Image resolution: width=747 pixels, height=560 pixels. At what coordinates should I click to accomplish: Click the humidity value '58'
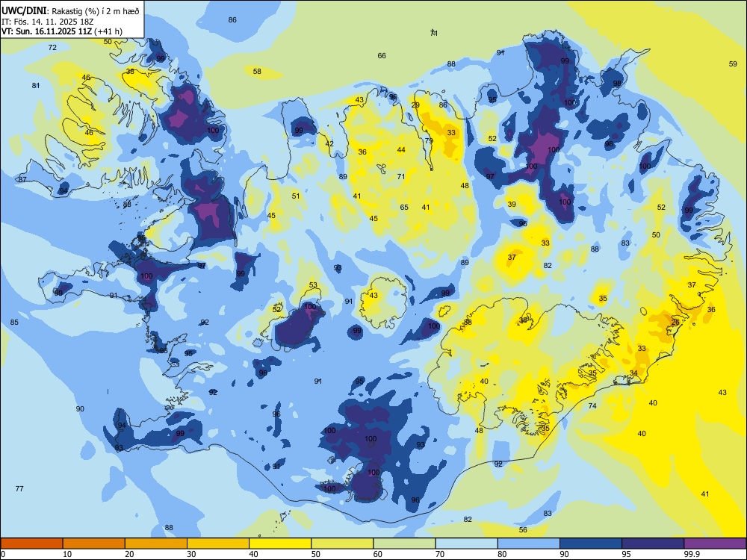click(x=257, y=71)
